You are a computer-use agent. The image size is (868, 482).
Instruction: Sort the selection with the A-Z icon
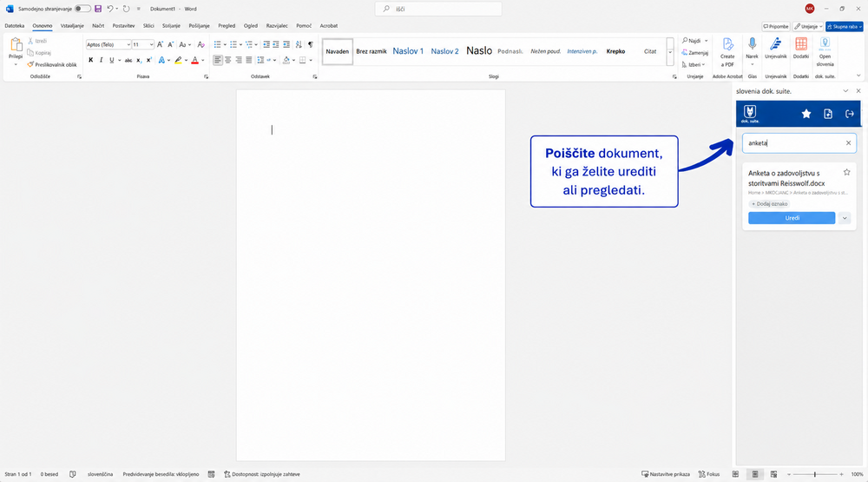coord(299,44)
